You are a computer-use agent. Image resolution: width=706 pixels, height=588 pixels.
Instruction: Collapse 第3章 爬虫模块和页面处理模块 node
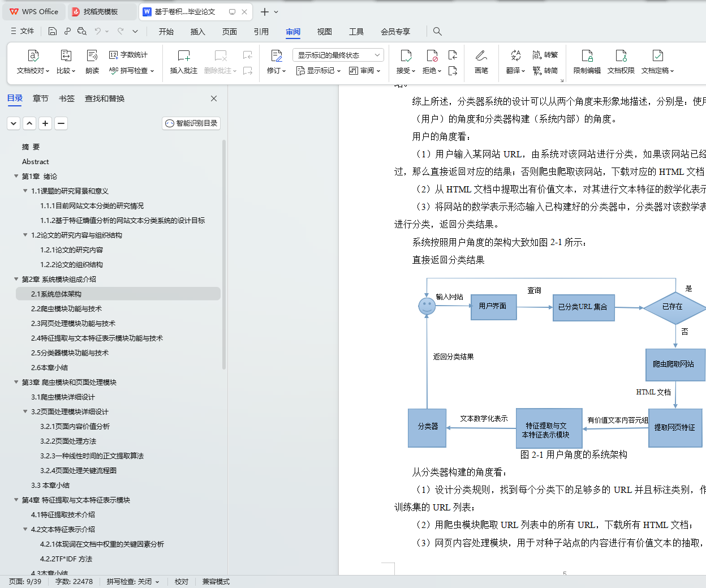coord(16,382)
